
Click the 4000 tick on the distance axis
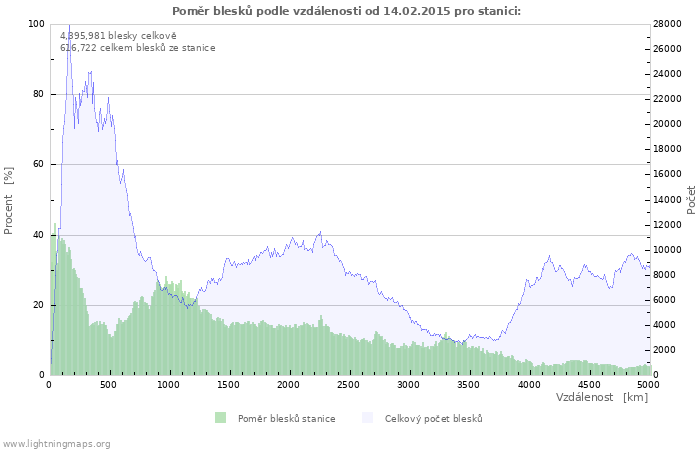point(528,384)
